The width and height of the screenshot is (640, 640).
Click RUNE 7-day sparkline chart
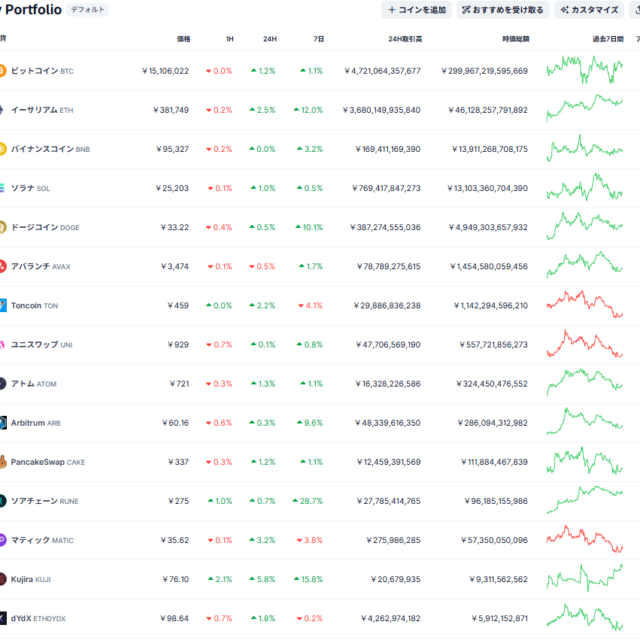584,499
